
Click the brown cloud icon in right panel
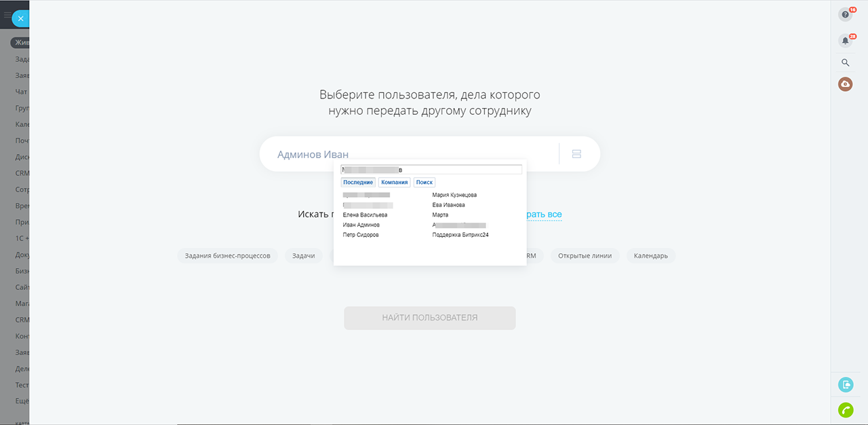845,84
